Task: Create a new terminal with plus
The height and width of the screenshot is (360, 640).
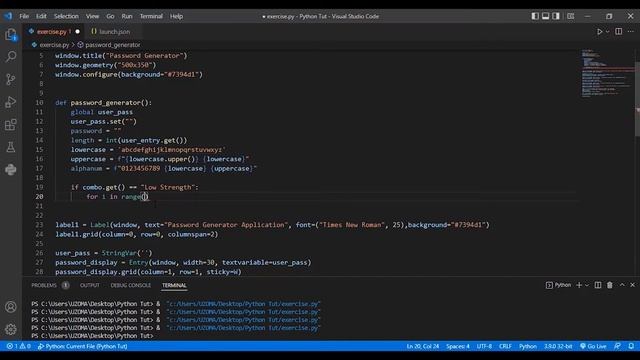Action: pyautogui.click(x=579, y=285)
